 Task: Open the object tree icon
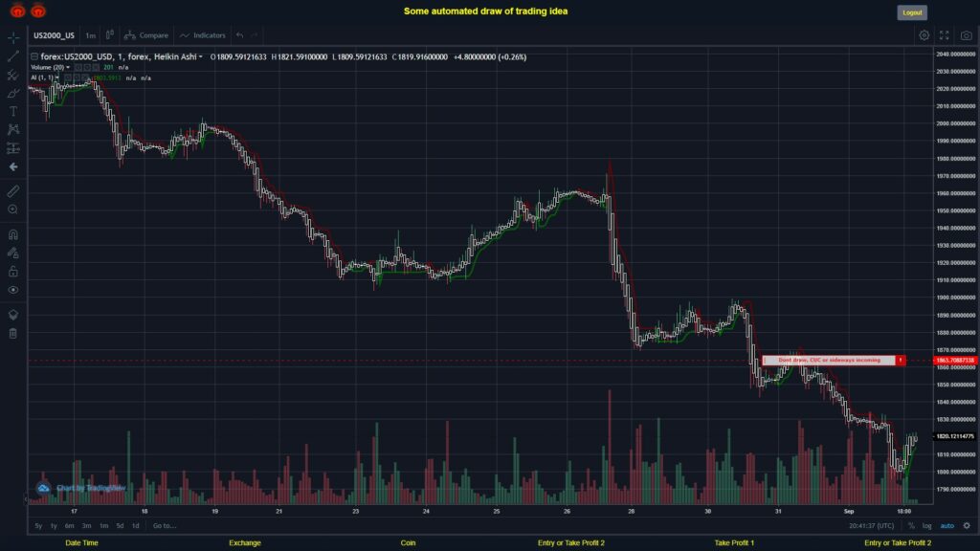coord(13,315)
